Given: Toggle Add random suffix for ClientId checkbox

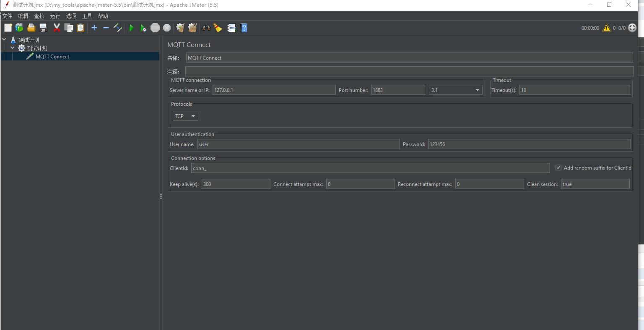Looking at the screenshot, I should coord(558,168).
